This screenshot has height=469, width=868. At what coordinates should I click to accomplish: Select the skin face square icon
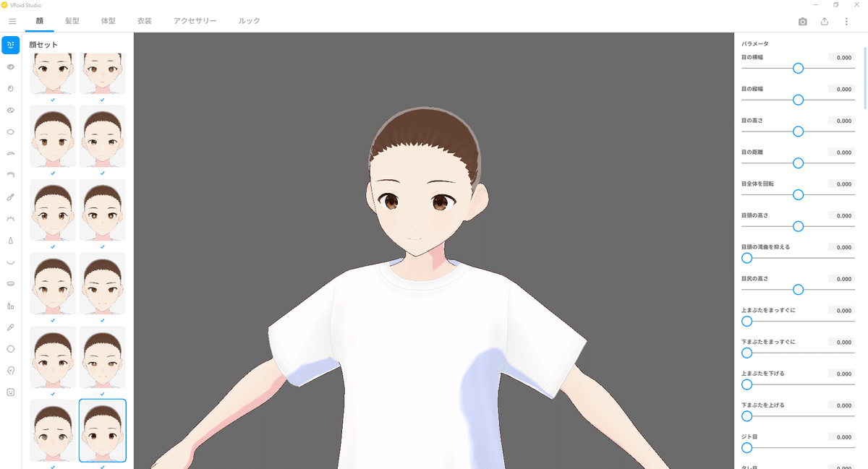coord(11,392)
